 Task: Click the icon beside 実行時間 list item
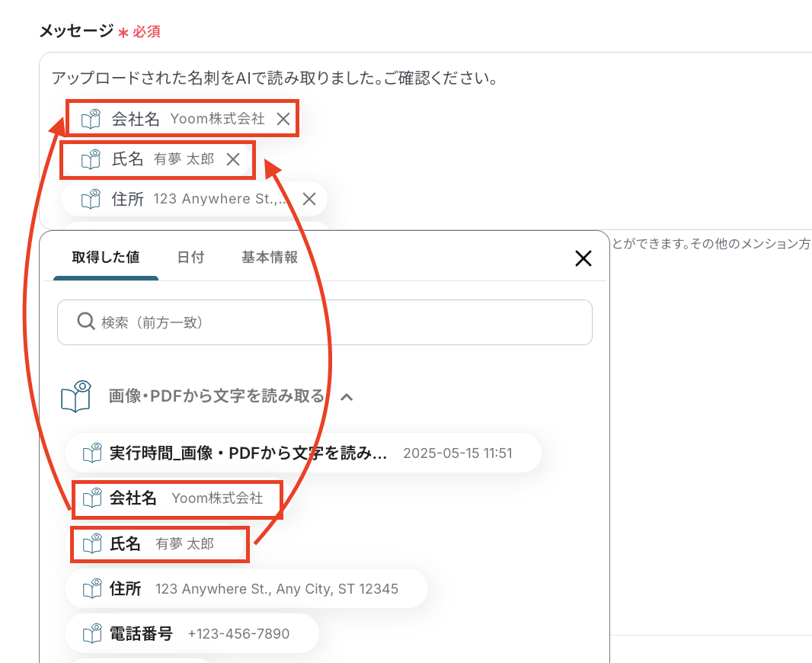click(x=92, y=453)
